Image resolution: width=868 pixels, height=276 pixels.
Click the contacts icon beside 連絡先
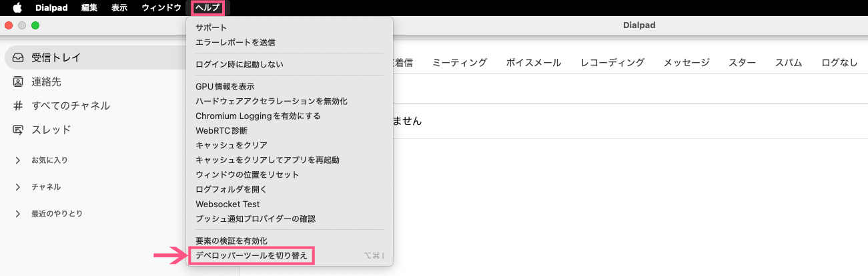click(18, 82)
